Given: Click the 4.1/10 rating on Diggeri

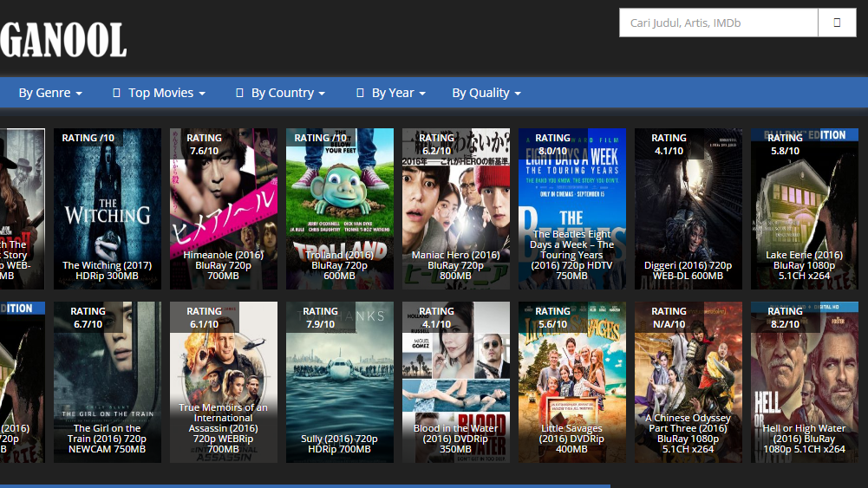Looking at the screenshot, I should click(x=669, y=145).
